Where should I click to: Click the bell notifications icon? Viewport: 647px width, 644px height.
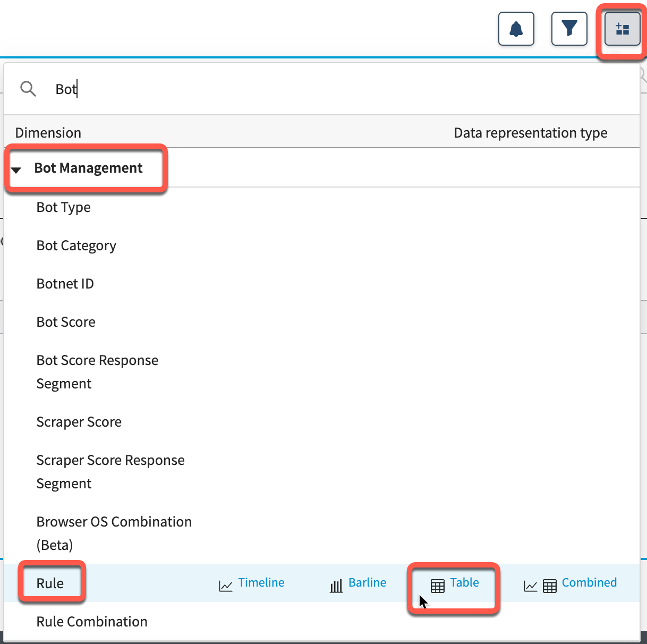(516, 29)
